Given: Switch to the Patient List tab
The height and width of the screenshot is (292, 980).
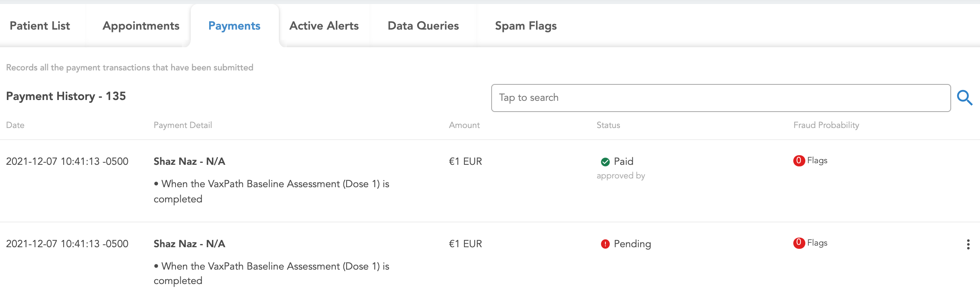Looking at the screenshot, I should (40, 26).
